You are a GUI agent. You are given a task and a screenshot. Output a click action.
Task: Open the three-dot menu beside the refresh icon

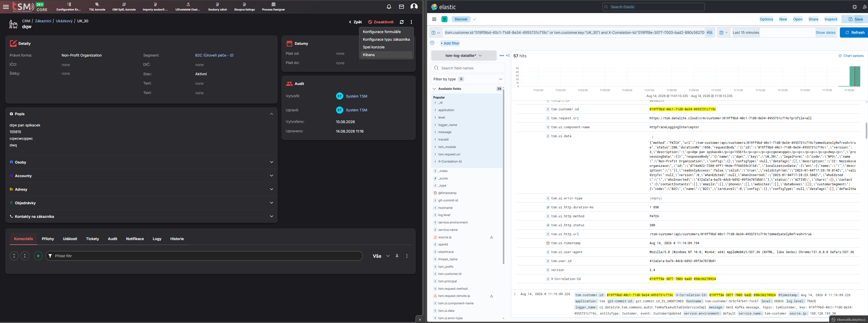coord(411,22)
